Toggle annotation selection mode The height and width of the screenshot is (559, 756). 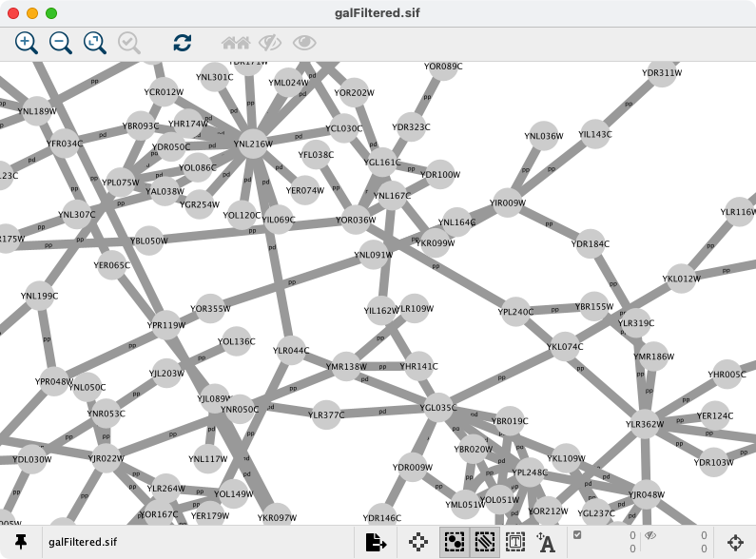[515, 542]
